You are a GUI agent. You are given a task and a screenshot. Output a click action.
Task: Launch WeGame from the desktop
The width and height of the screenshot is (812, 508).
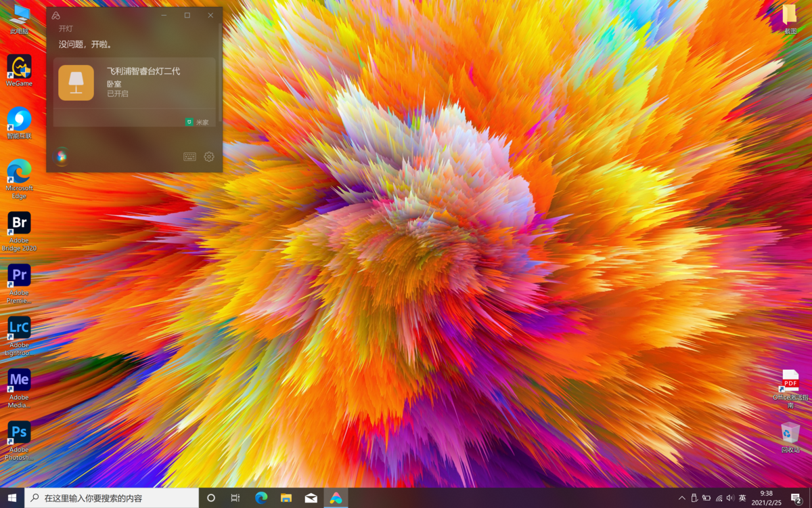click(x=19, y=71)
